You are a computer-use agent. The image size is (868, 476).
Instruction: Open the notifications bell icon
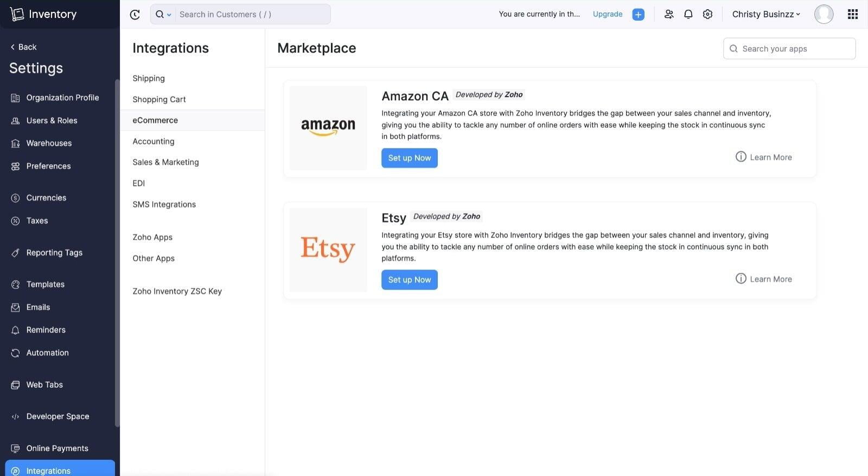tap(688, 15)
